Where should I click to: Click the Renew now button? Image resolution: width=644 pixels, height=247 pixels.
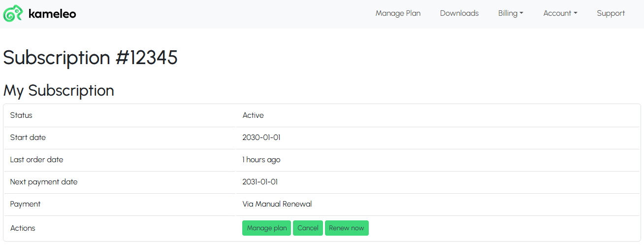tap(347, 228)
